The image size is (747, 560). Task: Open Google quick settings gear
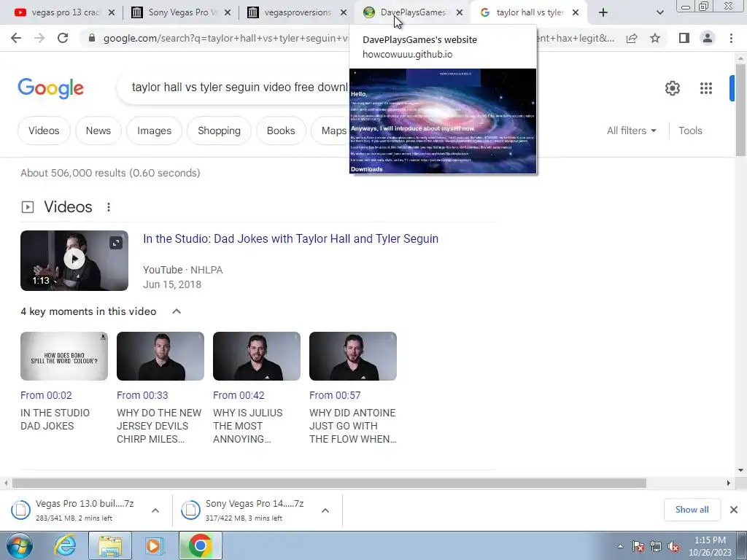pos(672,88)
